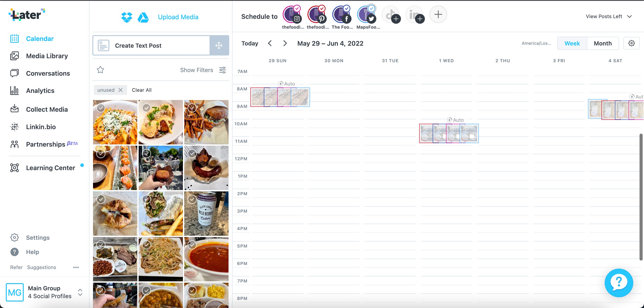Click the Help question mark icon
This screenshot has width=644, height=308.
(x=15, y=252)
